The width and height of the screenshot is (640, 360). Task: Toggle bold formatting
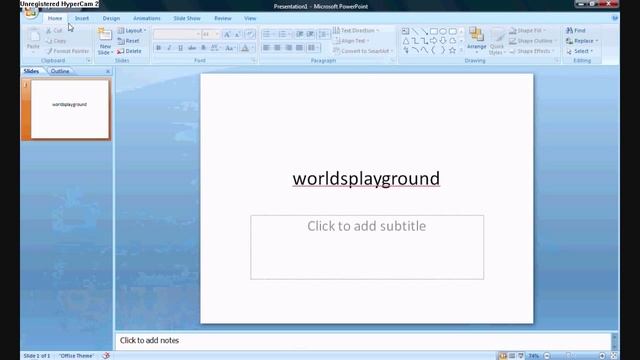(158, 48)
